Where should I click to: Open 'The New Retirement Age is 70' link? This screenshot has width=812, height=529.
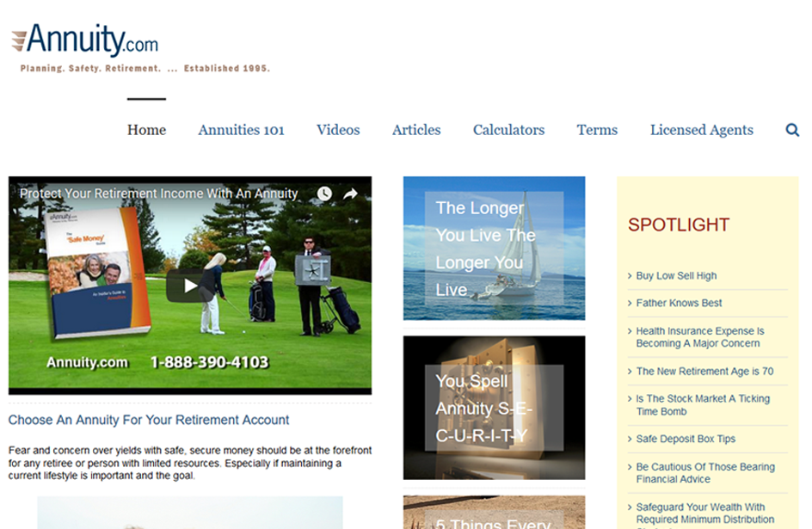(x=704, y=372)
